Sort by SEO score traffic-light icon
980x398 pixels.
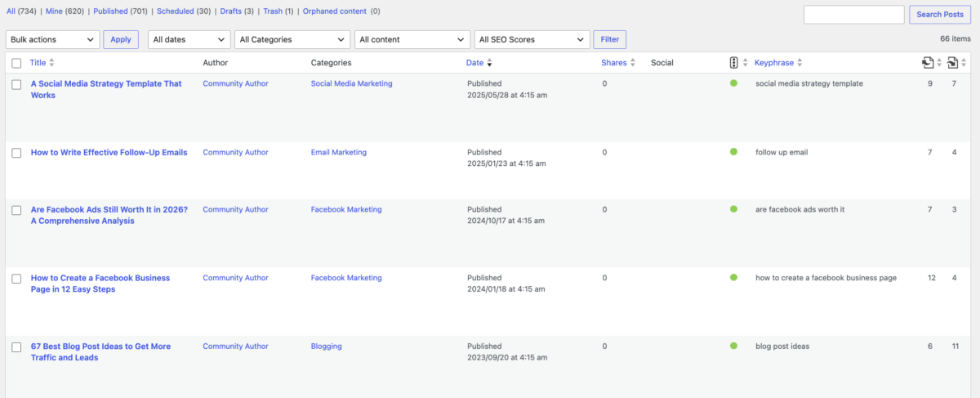coord(733,62)
